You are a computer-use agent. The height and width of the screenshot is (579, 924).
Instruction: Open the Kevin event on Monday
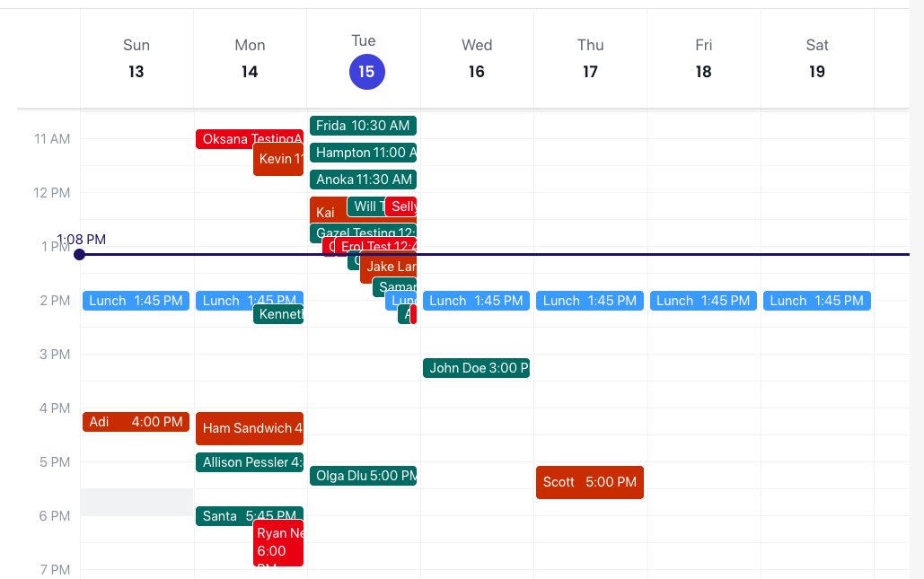[278, 159]
